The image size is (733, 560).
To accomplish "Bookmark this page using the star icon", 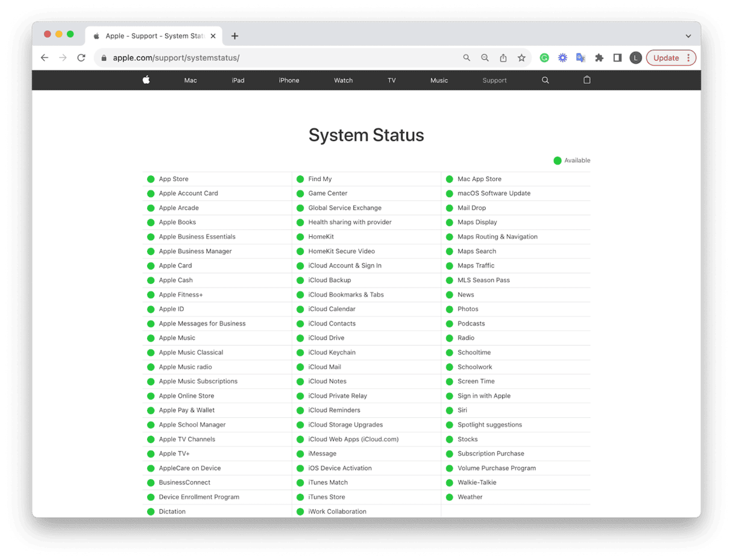I will pyautogui.click(x=521, y=57).
